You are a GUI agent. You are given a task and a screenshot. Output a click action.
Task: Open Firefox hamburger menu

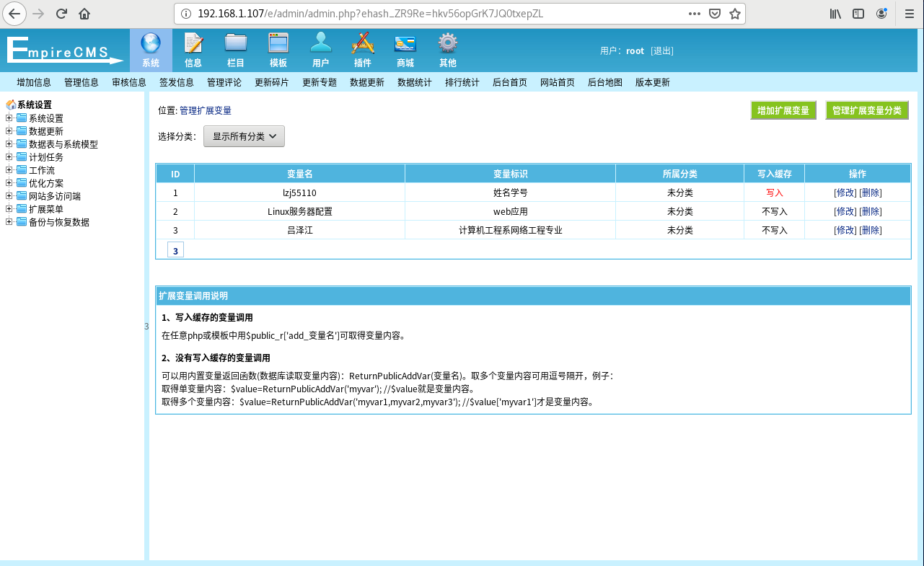[x=910, y=13]
